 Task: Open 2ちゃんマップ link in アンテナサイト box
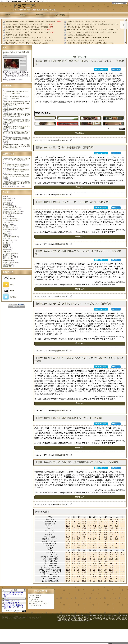pyautogui.click(x=35, y=605)
